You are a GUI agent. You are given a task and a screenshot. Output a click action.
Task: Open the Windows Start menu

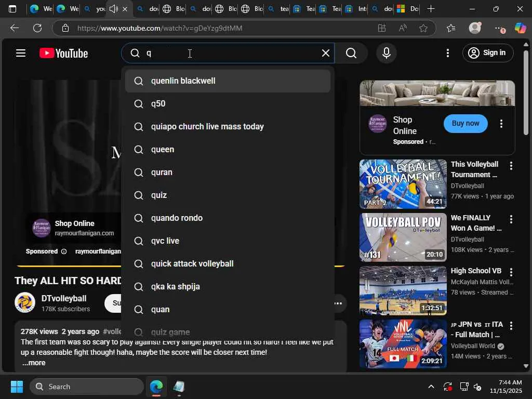point(17,387)
